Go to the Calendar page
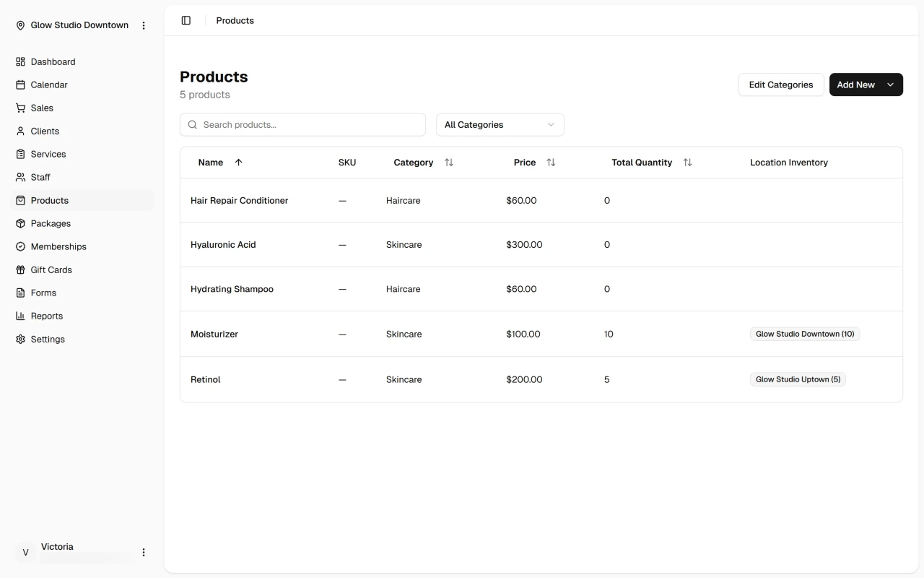 click(82, 85)
